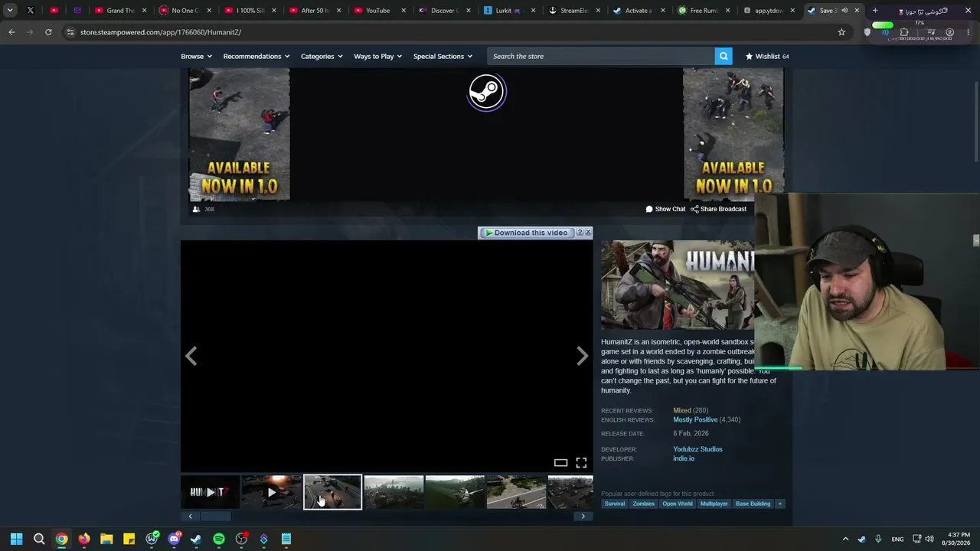Select the foggy city skyline screenshot thumbnail
The height and width of the screenshot is (551, 980).
[x=394, y=492]
